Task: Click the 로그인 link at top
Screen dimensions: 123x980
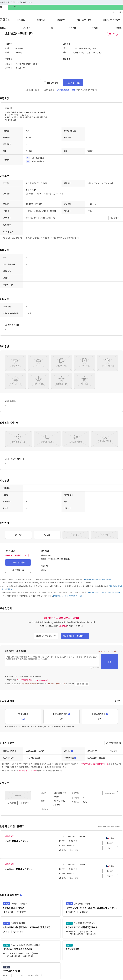Action: coord(115,12)
